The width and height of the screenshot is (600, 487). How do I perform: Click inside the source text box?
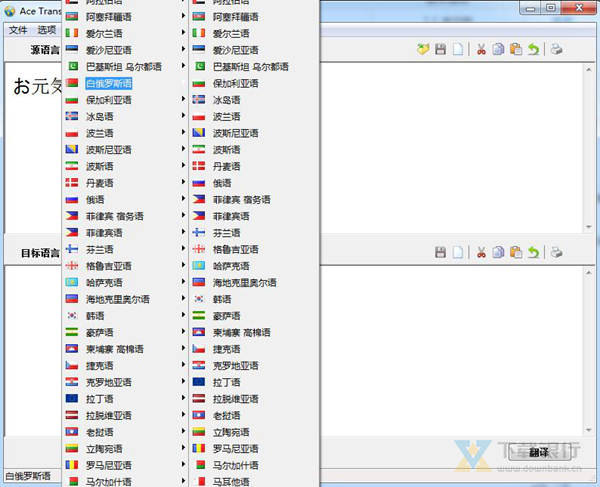[452, 147]
